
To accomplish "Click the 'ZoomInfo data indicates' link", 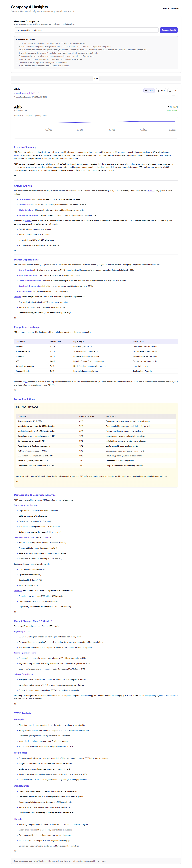I will [18, 591].
